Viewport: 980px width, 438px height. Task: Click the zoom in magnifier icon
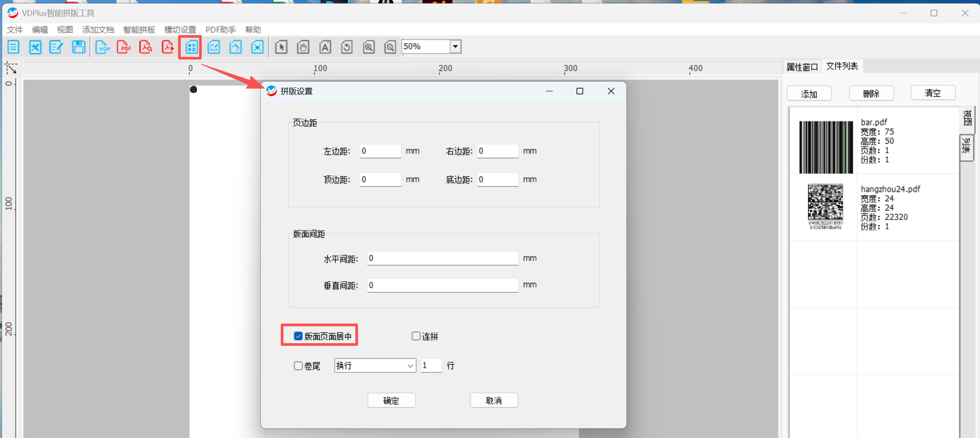[369, 47]
